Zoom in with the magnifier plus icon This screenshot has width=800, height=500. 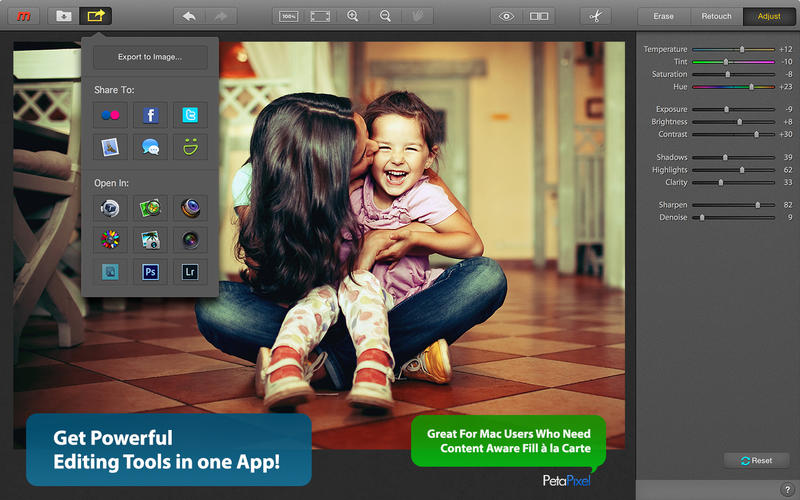(352, 16)
